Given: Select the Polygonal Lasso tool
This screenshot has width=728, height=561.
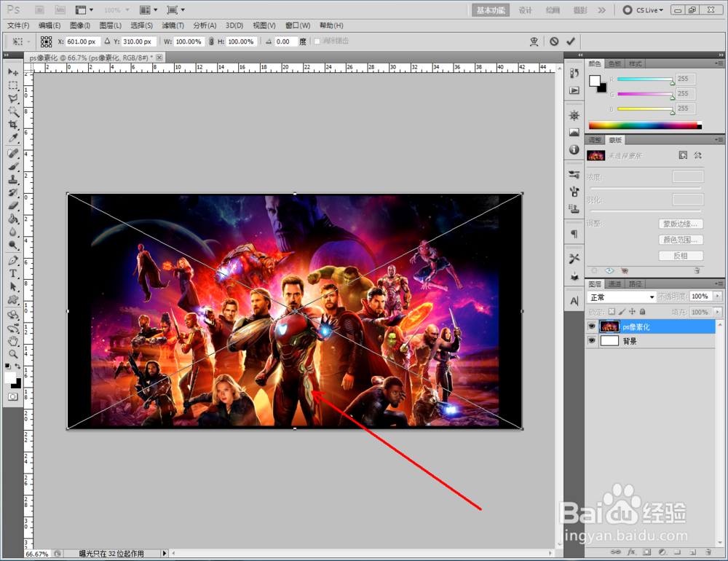Looking at the screenshot, I should tap(13, 98).
